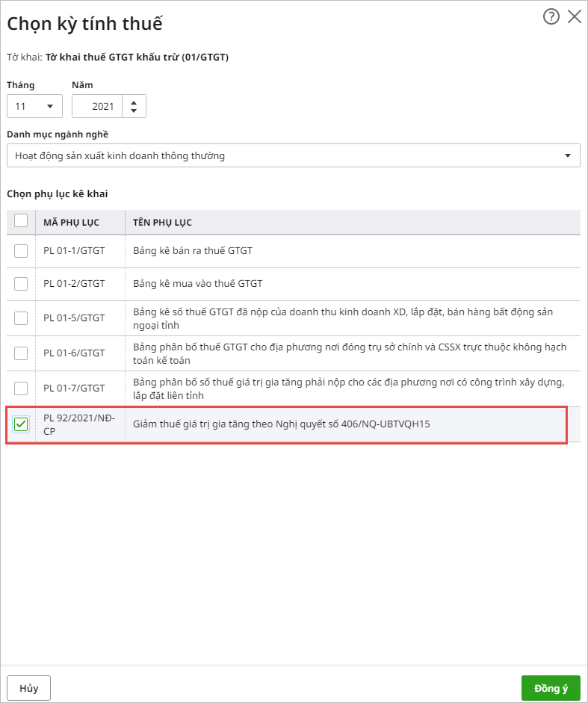The height and width of the screenshot is (703, 588).
Task: Click the Đồng ý confirm button
Action: pos(550,688)
